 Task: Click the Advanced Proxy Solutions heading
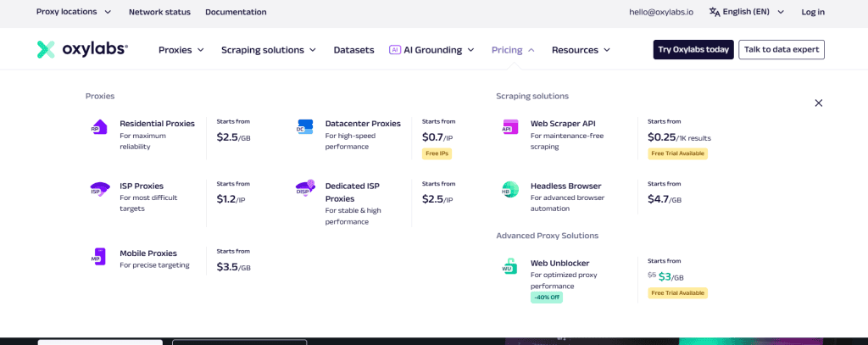(547, 236)
